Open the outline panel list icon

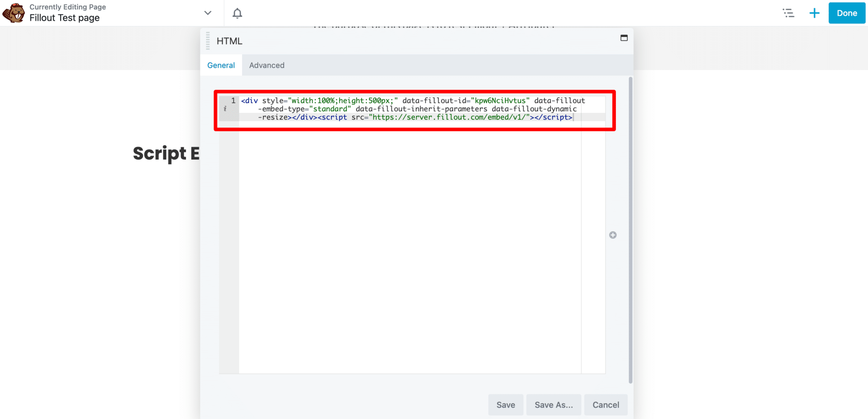(788, 13)
